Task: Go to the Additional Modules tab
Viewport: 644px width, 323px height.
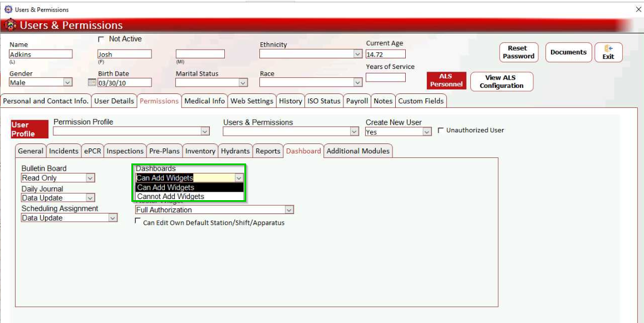Action: pos(358,151)
